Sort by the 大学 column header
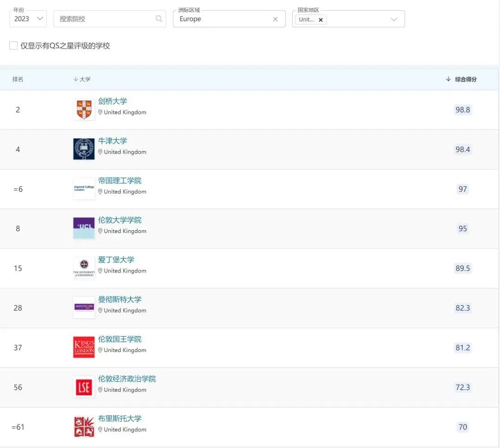500x448 pixels. pos(82,79)
